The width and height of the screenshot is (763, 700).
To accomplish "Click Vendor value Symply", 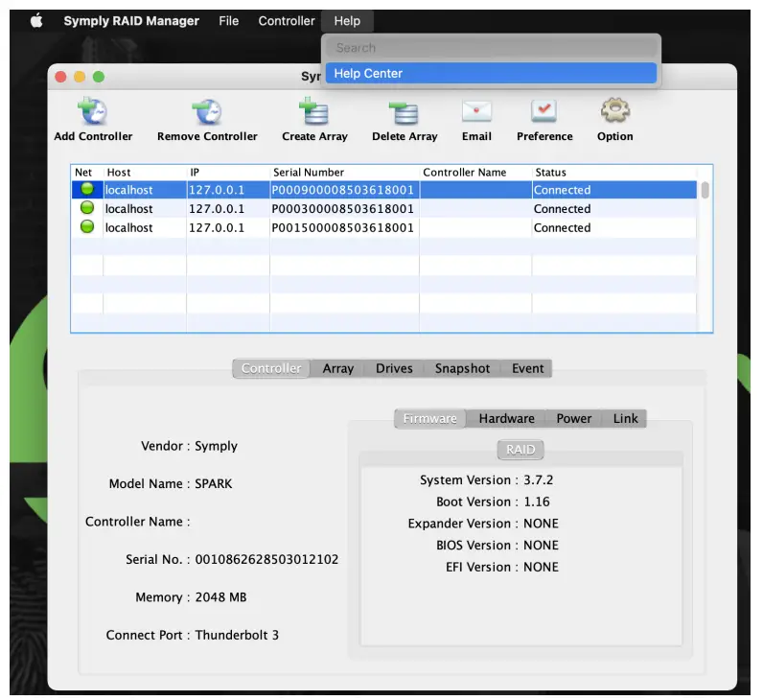I will tap(216, 447).
